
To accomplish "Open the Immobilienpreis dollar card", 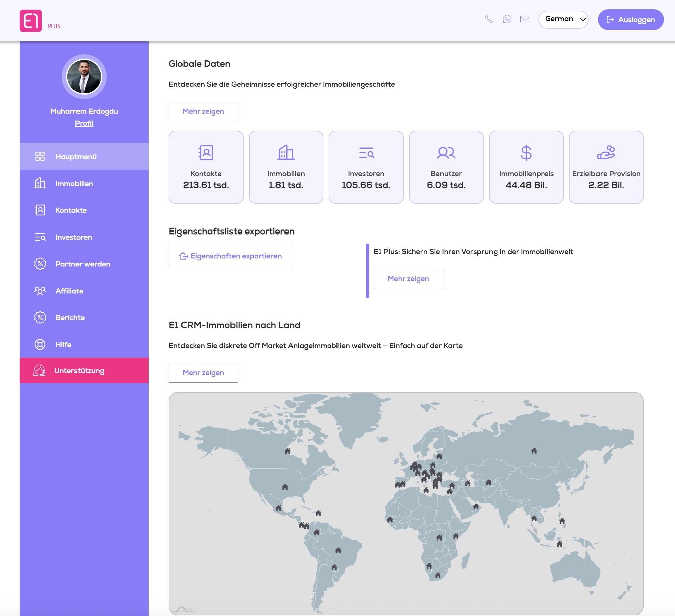I will click(526, 167).
